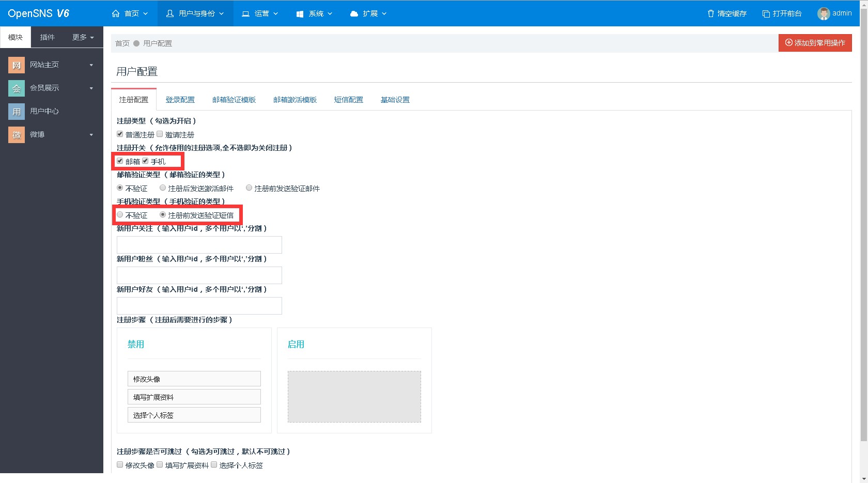868x483 pixels.
Task: Click the 新用户粉丝 input field
Action: [x=199, y=275]
